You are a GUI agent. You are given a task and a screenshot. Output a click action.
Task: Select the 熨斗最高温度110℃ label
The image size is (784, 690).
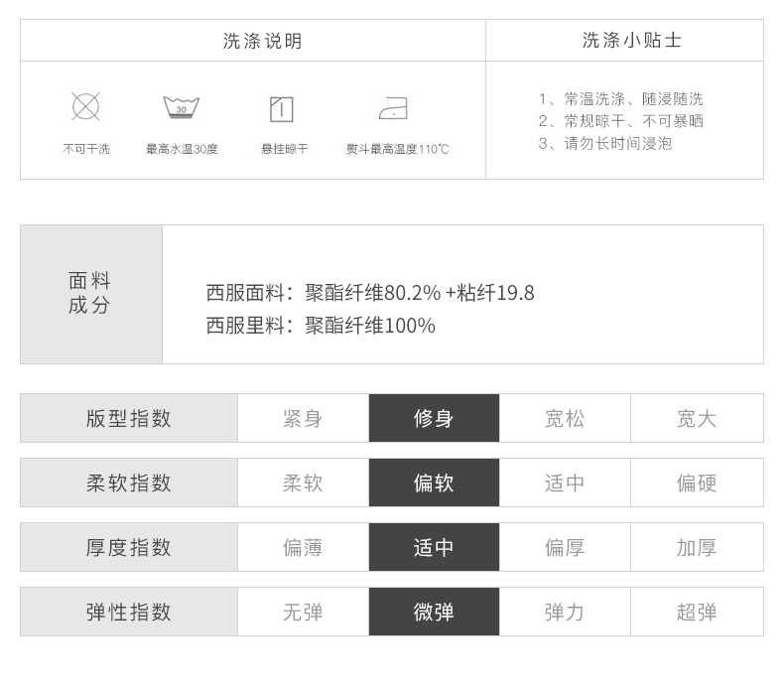(x=398, y=149)
